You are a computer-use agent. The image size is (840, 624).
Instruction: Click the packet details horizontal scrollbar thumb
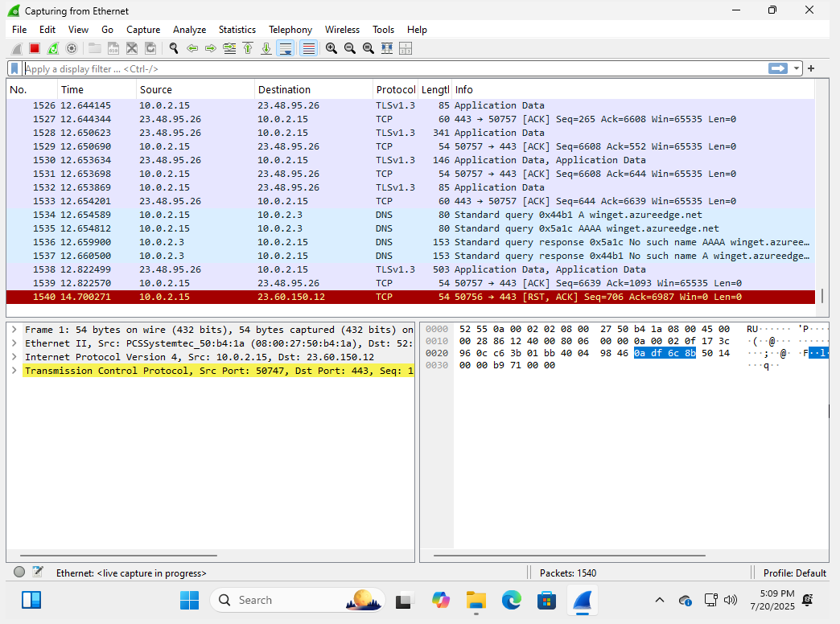(x=118, y=556)
